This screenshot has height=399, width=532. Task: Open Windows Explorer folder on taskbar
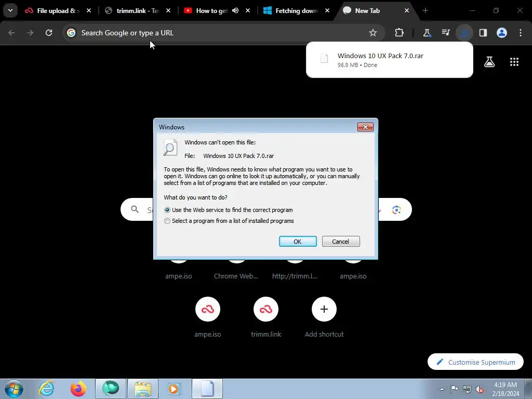pos(142,389)
